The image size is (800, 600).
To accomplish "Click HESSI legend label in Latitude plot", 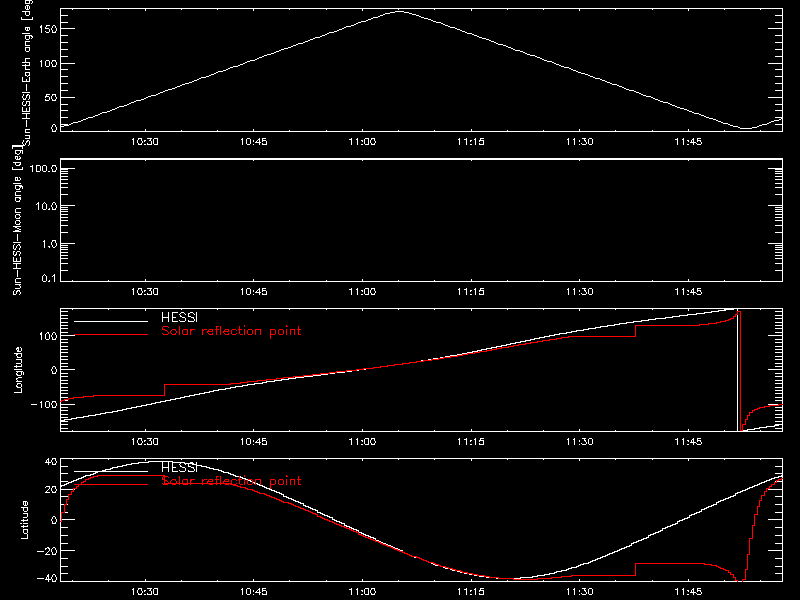I will click(179, 467).
